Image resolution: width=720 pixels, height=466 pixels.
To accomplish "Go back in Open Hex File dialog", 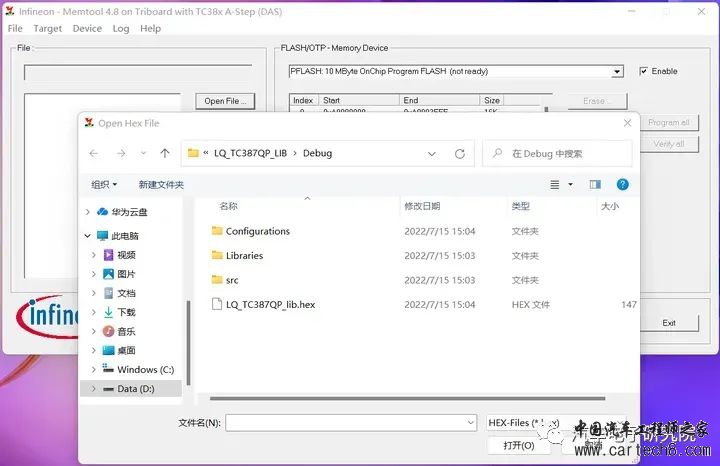I will click(94, 153).
